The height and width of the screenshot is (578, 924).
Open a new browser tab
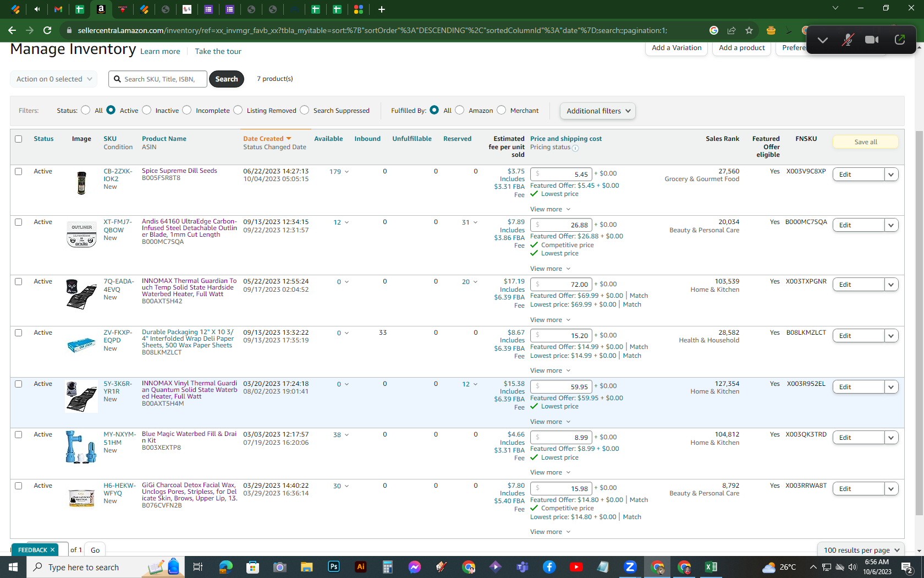coord(382,9)
